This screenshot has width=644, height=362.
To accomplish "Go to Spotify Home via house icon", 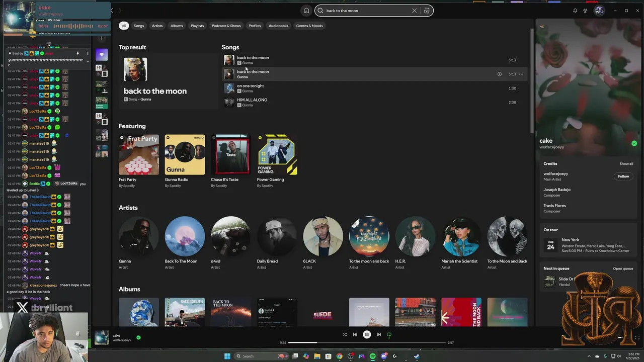I will [306, 11].
